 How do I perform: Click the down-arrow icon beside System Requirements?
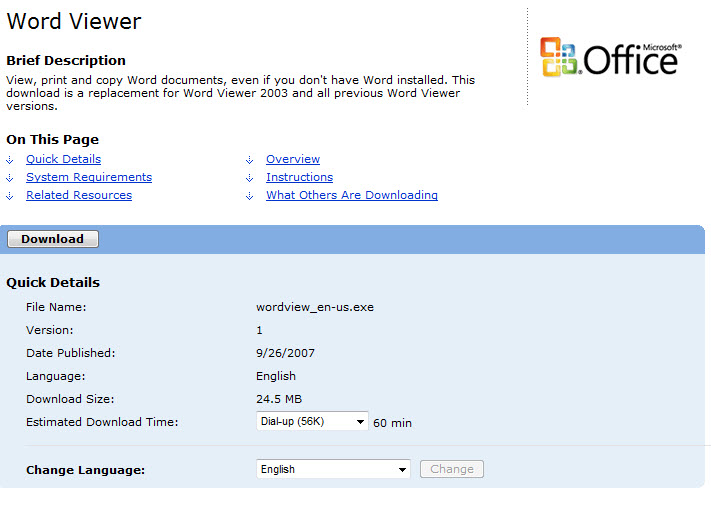click(10, 178)
